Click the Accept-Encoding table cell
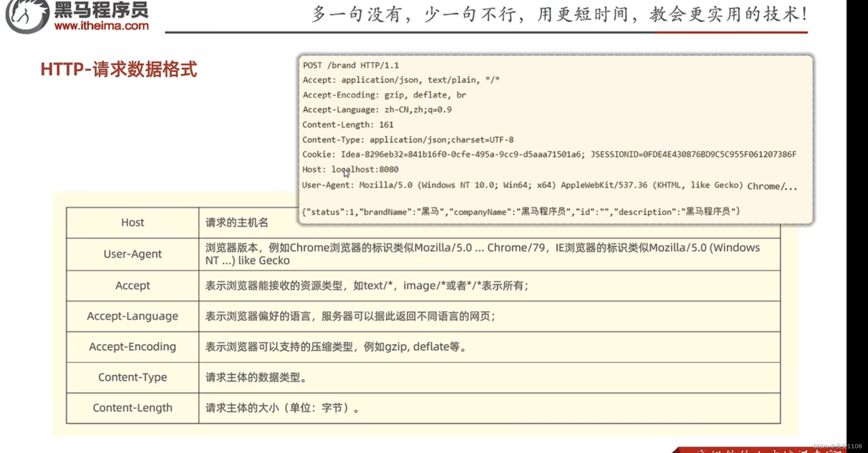Screen dimensions: 868x453 tap(133, 347)
